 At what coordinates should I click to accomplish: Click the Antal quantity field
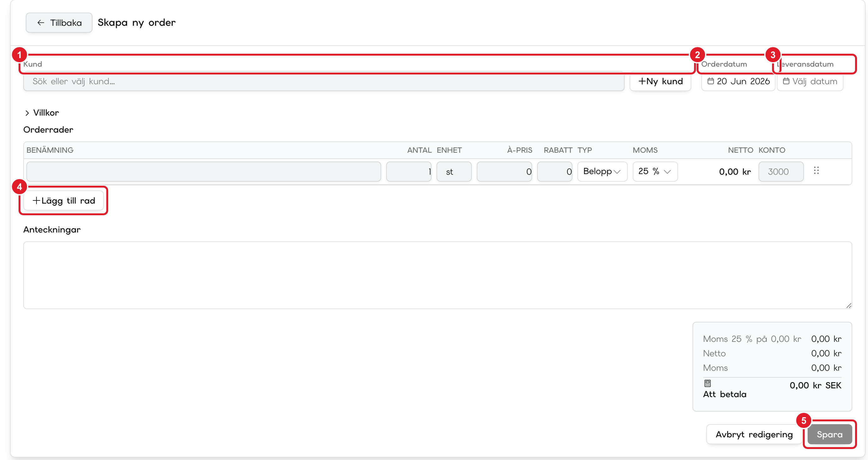coord(409,172)
